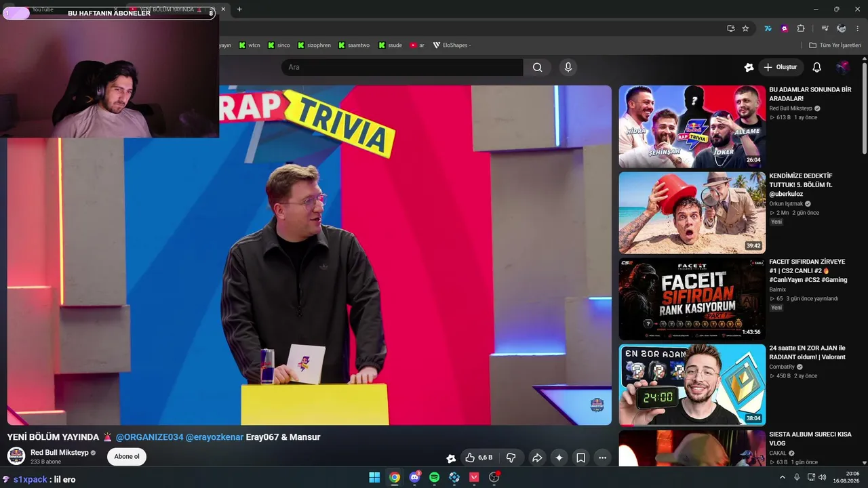Open the Windows Start menu

point(374,477)
